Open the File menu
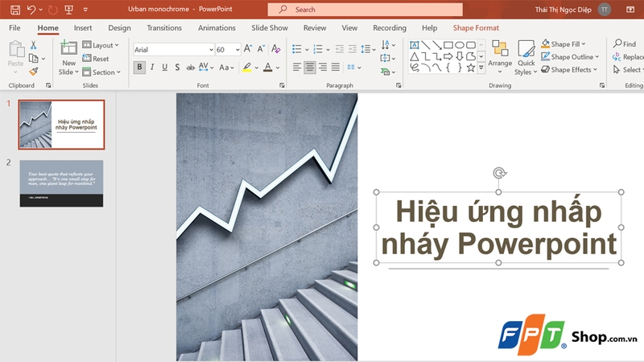This screenshot has height=362, width=644. pos(14,28)
